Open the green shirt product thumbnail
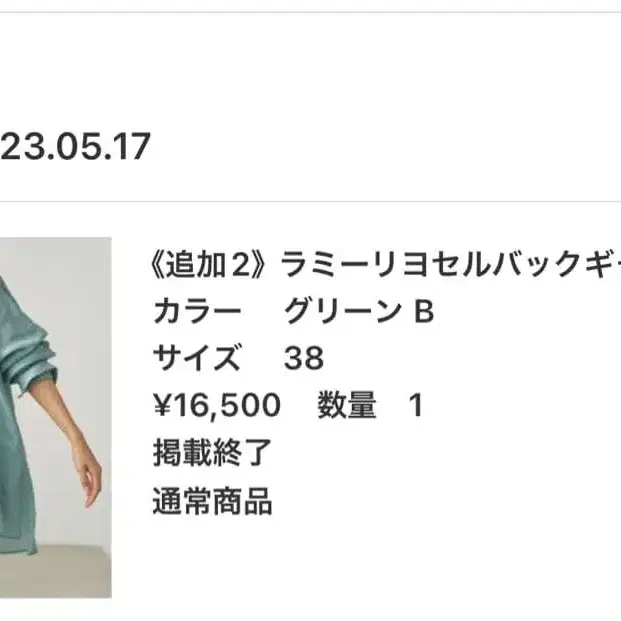This screenshot has height=621, width=621. pyautogui.click(x=55, y=417)
